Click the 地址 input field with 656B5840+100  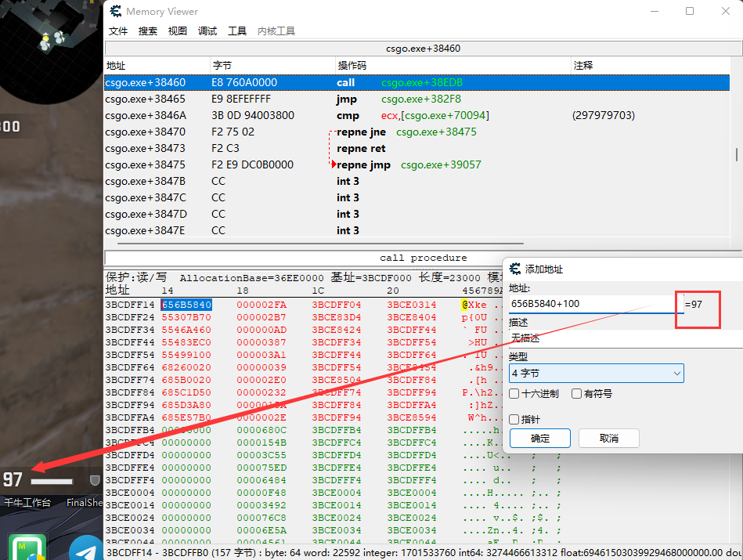click(596, 304)
